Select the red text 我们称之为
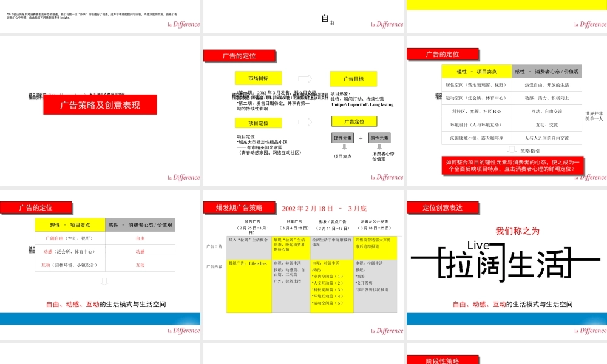This screenshot has width=607, height=364. tap(518, 231)
